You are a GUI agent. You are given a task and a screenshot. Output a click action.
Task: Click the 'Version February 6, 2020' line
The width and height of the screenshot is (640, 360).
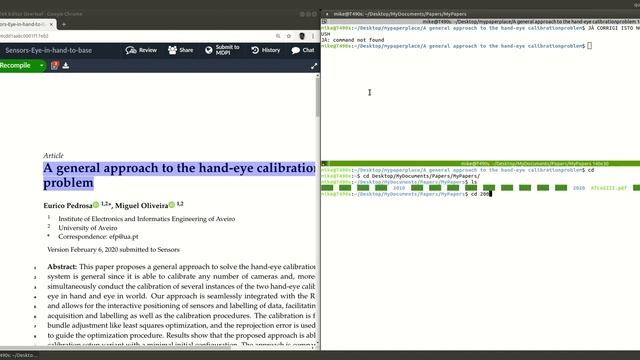coord(113,249)
